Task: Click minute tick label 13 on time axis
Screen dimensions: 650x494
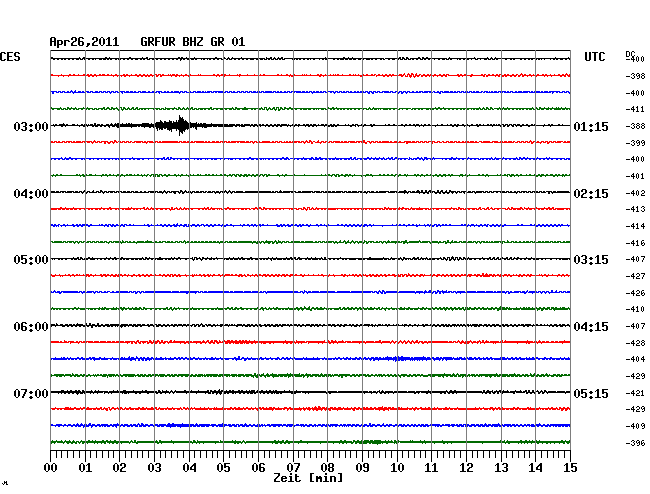Action: click(501, 468)
